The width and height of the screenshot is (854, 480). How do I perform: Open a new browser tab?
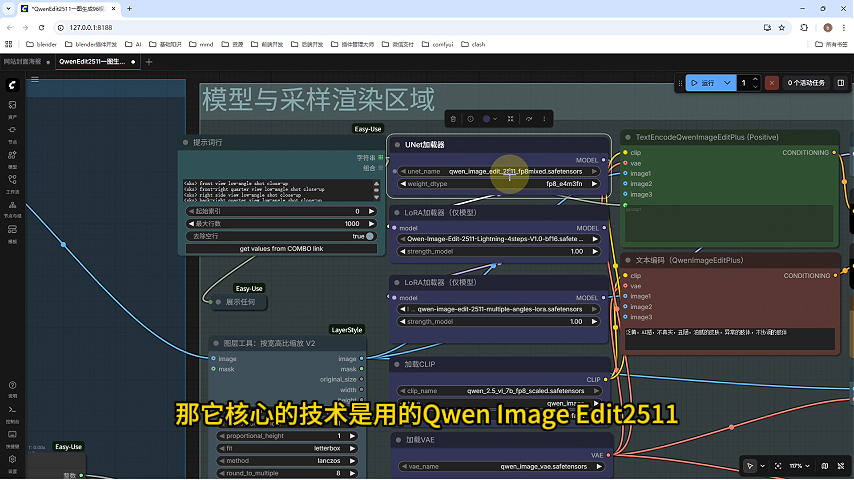click(x=130, y=9)
